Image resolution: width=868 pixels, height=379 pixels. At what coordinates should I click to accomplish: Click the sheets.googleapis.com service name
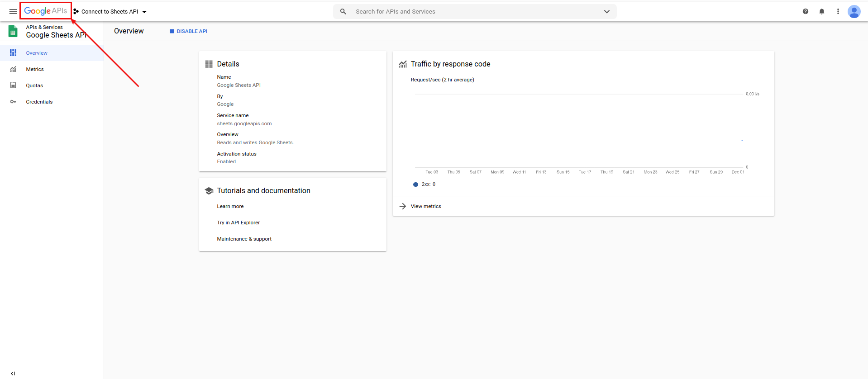[x=244, y=123]
